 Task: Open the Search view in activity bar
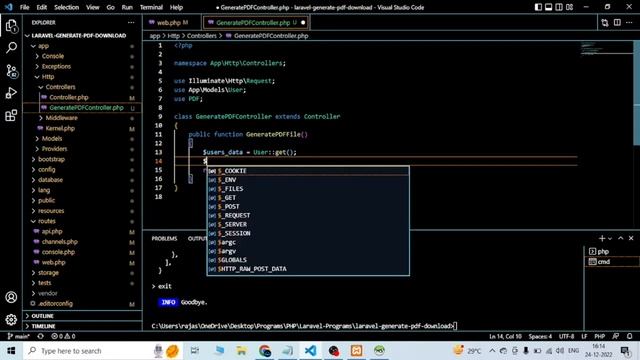click(x=11, y=48)
